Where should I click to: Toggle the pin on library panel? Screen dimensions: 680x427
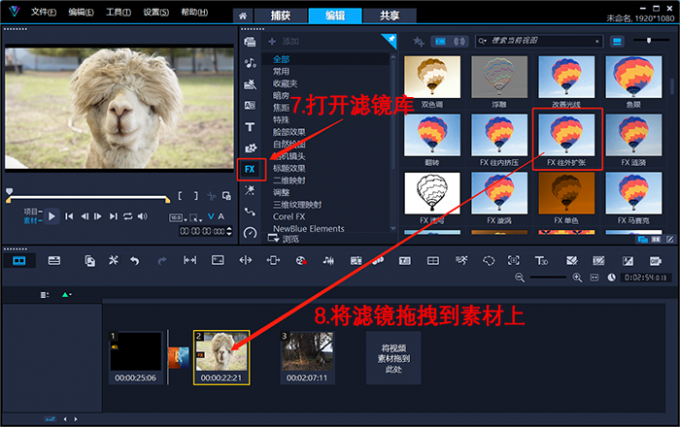coord(389,41)
